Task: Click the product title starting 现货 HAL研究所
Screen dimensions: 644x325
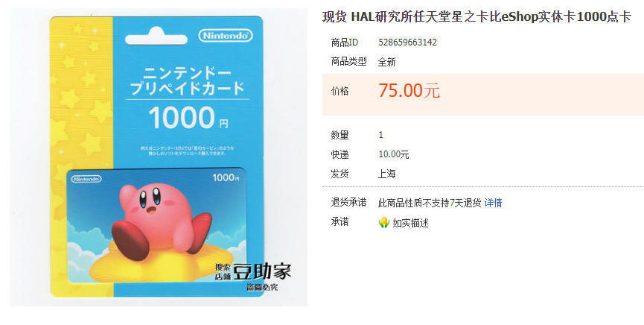Action: (476, 17)
